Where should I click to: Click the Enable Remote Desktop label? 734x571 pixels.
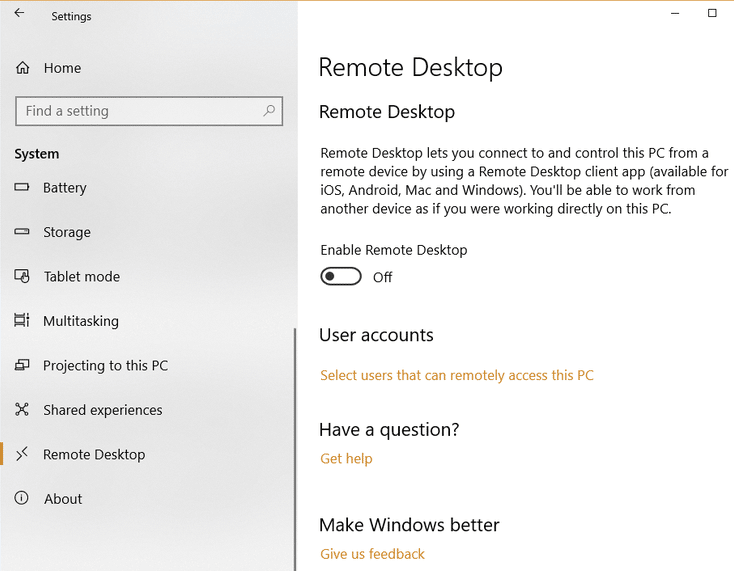[x=394, y=250]
